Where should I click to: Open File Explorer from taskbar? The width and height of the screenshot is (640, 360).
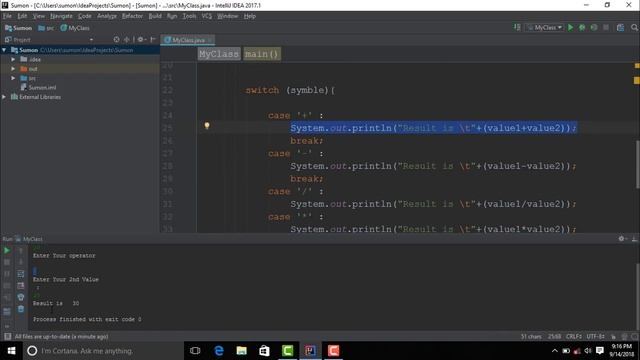click(242, 351)
